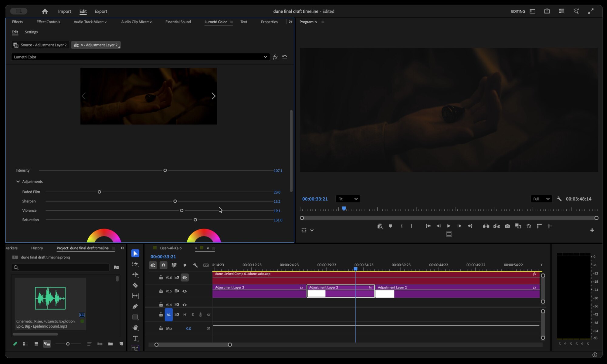This screenshot has height=364, width=607.
Task: Step forward one frame in Program monitor
Action: (x=459, y=226)
